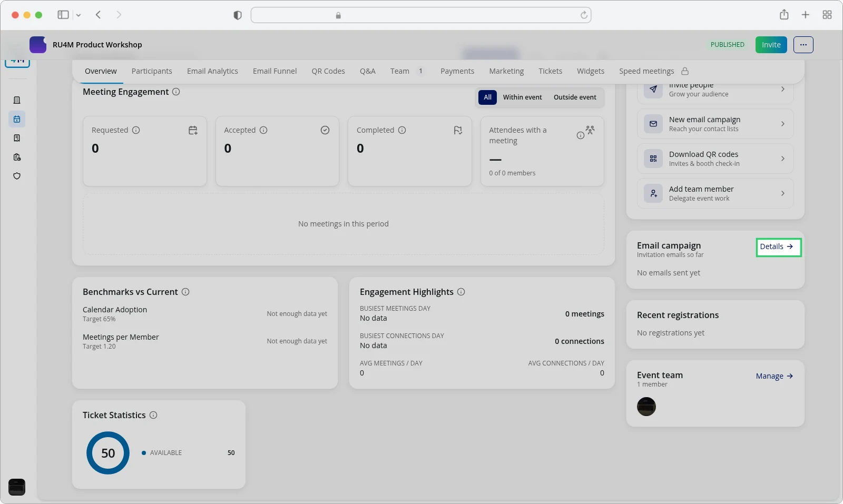843x504 pixels.
Task: Expand the Add team member row chevron
Action: (783, 193)
